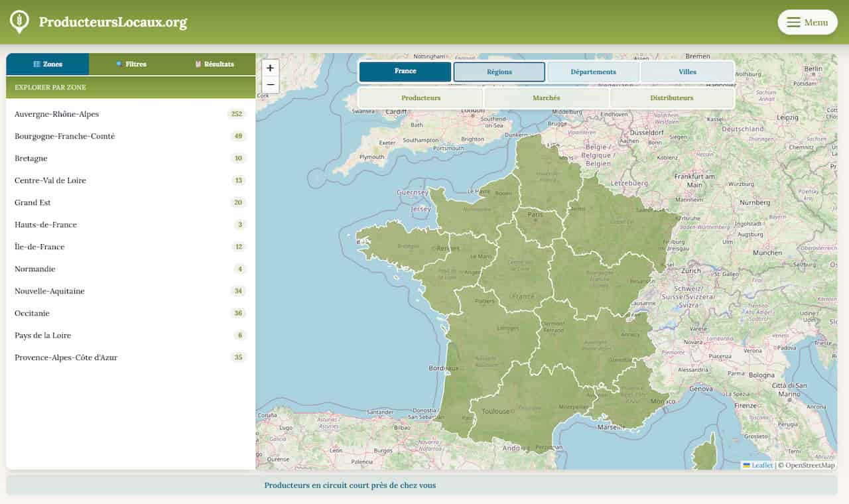This screenshot has height=504, width=849.
Task: Switch to the Résultats tab
Action: 214,64
